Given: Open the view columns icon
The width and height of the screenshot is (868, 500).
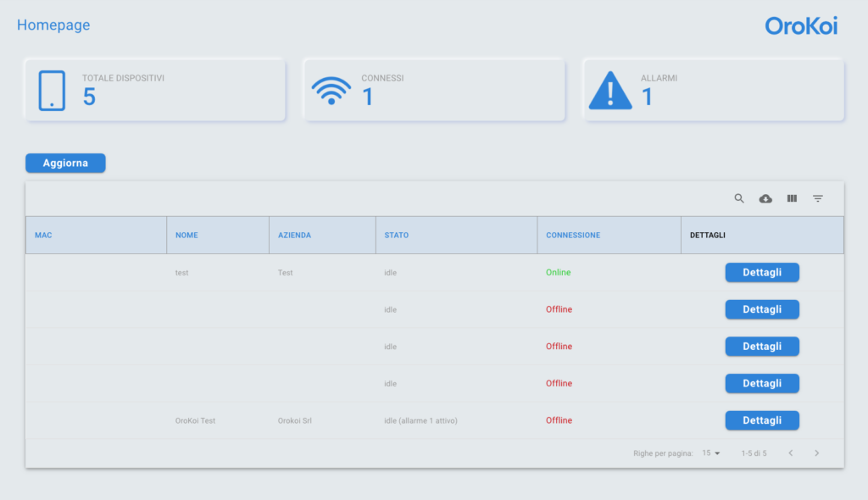Looking at the screenshot, I should pyautogui.click(x=792, y=198).
